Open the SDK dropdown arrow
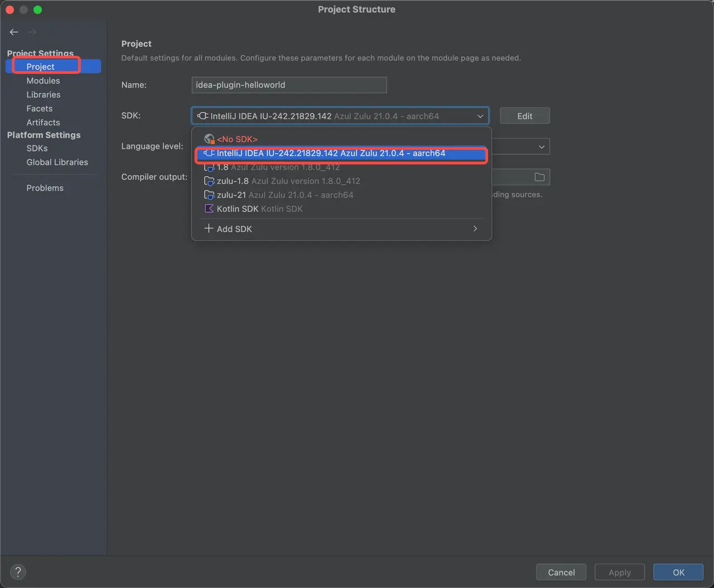 [x=480, y=116]
